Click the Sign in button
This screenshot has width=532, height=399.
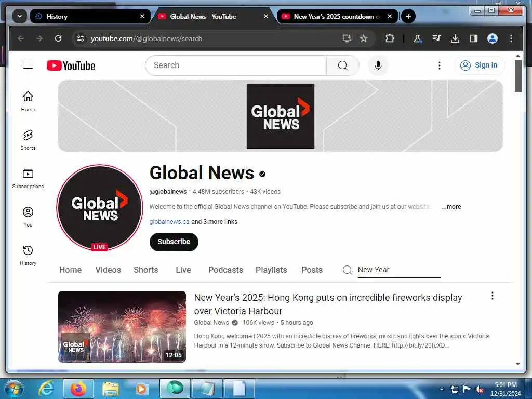(x=479, y=65)
